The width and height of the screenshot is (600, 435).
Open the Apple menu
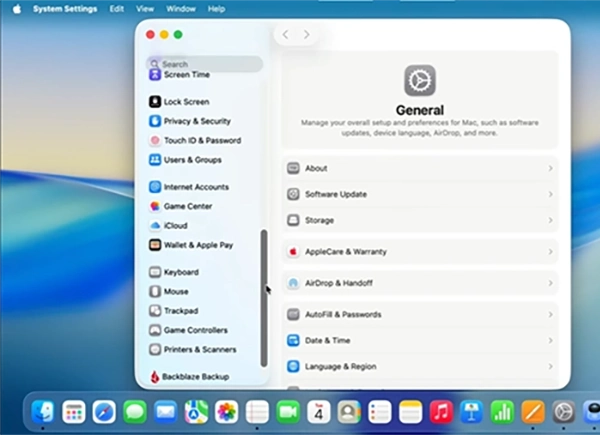(17, 9)
